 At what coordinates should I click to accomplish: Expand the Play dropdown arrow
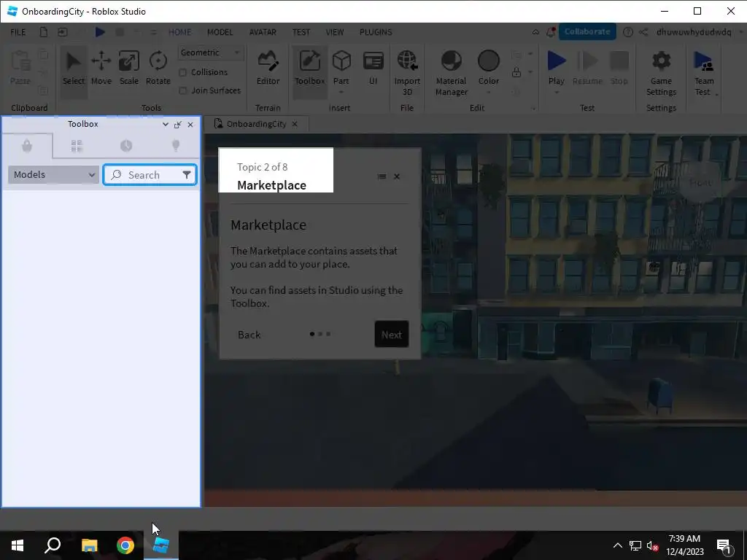(556, 93)
